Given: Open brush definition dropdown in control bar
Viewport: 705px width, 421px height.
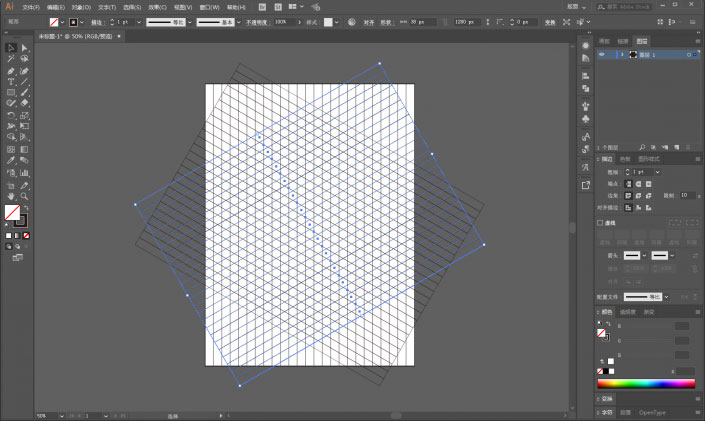Looking at the screenshot, I should (x=238, y=22).
